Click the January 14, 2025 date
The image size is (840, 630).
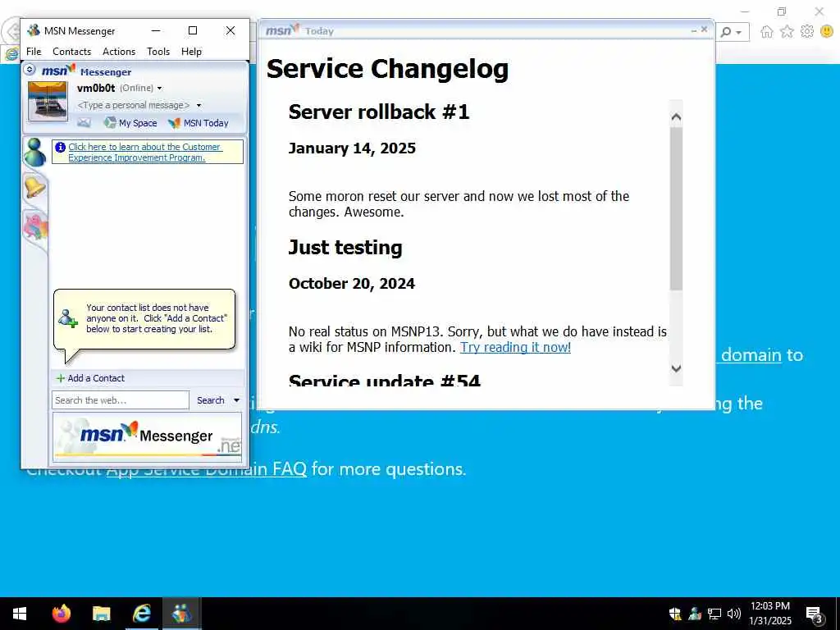[x=352, y=148]
